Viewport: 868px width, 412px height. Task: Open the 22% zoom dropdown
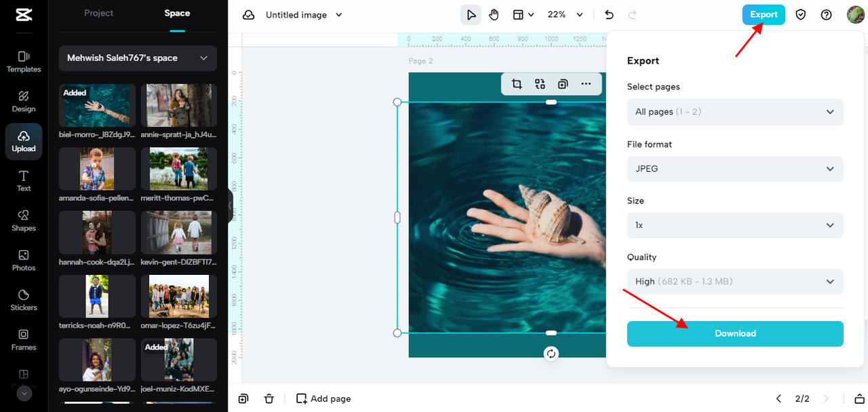coord(565,15)
